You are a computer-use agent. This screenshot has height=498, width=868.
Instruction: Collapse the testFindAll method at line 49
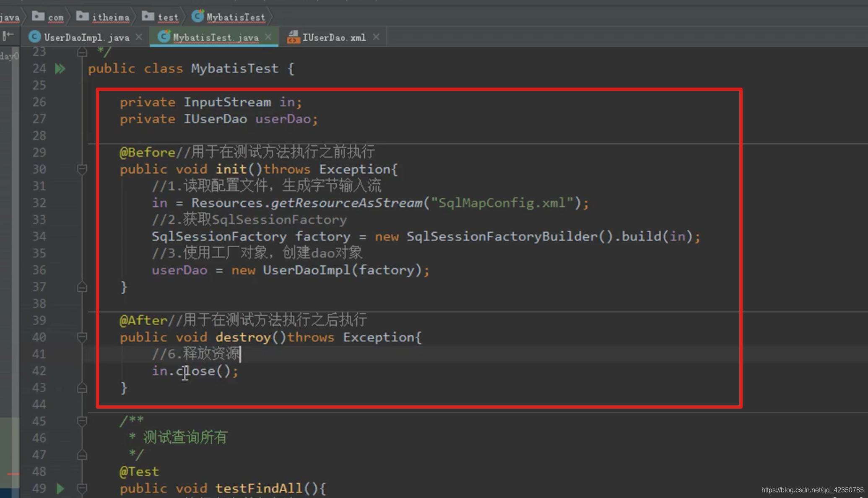coord(82,489)
